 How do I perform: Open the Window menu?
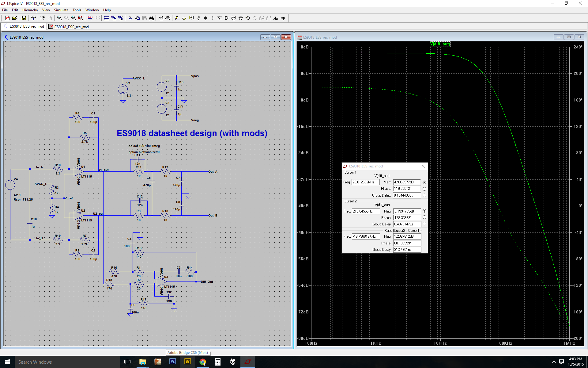coord(92,10)
